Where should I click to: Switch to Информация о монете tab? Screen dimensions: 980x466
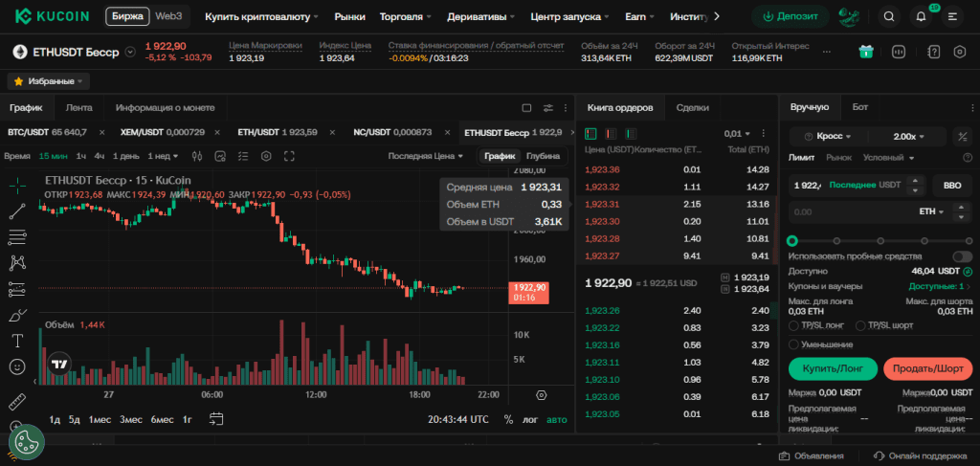pos(165,108)
